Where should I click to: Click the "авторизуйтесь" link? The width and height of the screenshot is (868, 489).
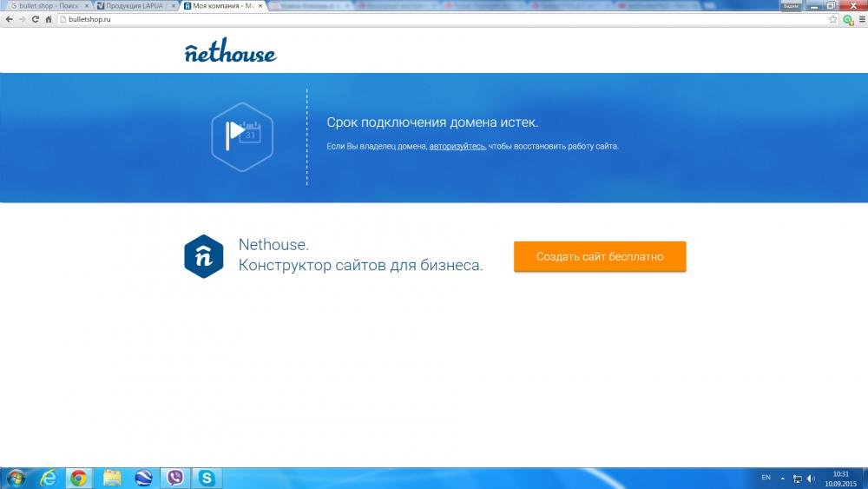[x=457, y=147]
